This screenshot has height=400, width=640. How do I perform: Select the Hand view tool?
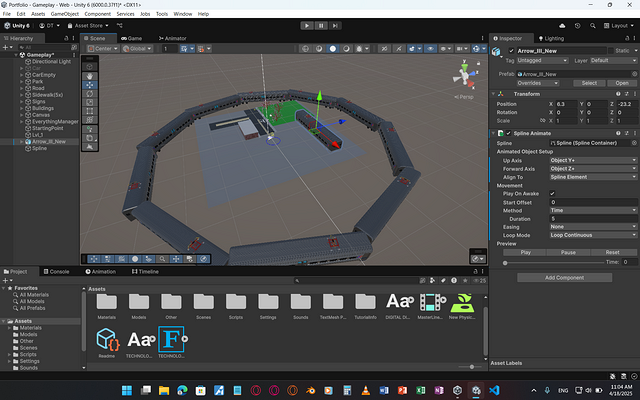pos(90,76)
